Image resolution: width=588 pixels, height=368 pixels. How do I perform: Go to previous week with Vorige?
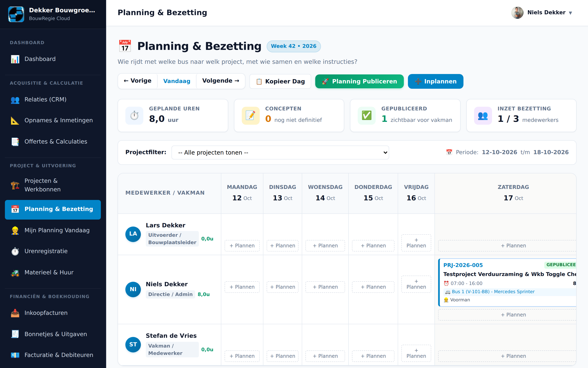(x=138, y=81)
